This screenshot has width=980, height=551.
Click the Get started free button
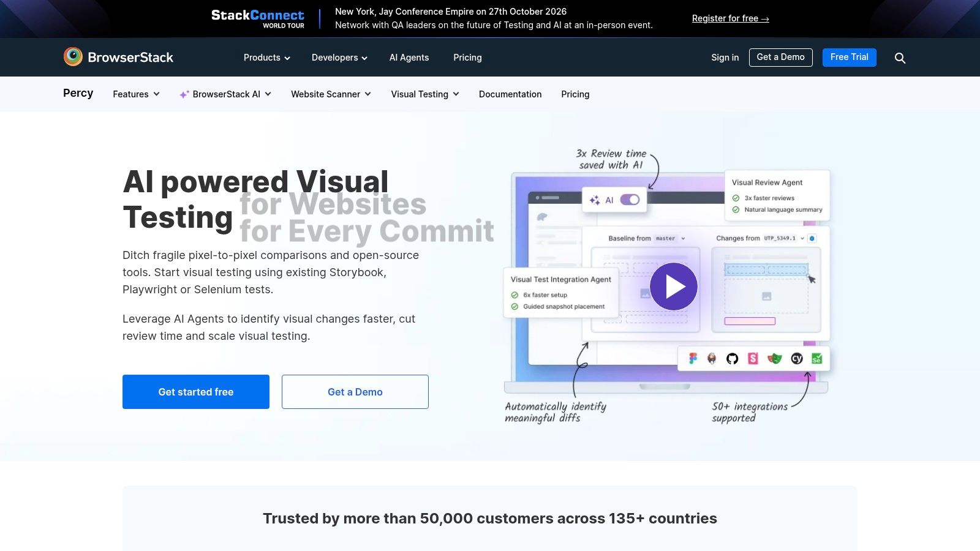[196, 392]
